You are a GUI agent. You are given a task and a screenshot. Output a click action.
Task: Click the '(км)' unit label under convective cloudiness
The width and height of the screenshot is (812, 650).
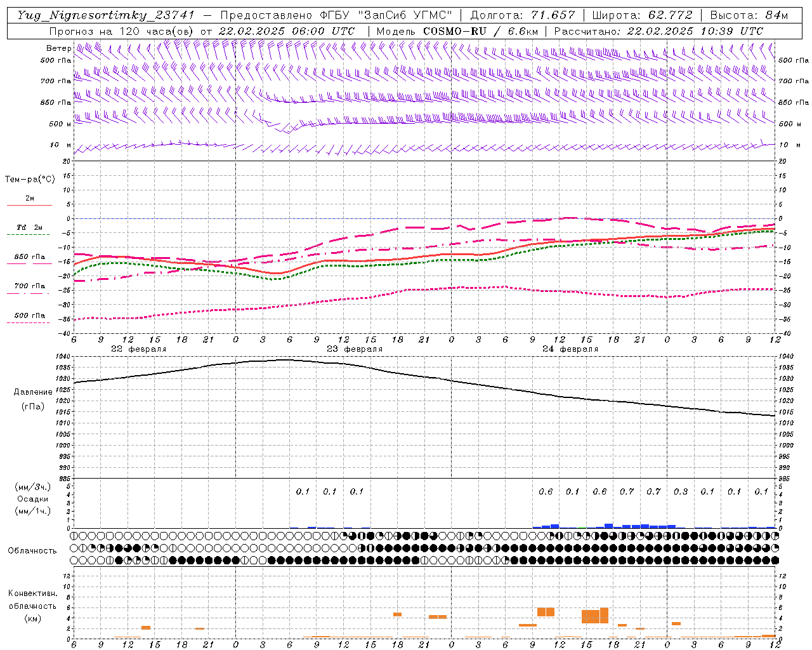(x=33, y=618)
